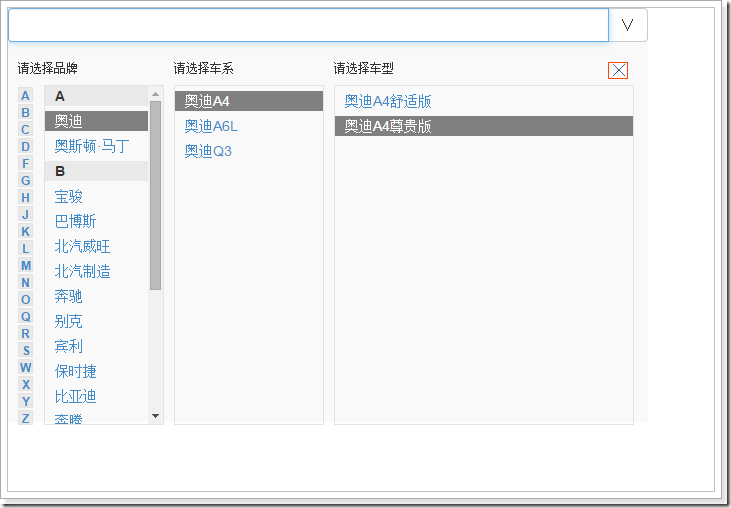The image size is (731, 508).
Task: Jump to letter Y in index
Action: pos(26,402)
